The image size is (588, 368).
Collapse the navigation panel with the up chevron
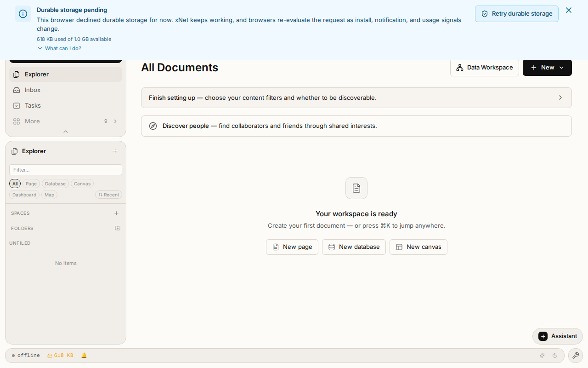point(66,132)
